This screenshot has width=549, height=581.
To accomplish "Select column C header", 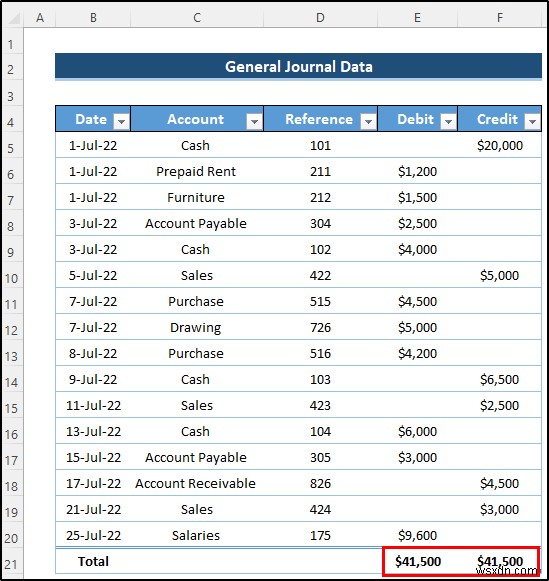I will pos(197,17).
